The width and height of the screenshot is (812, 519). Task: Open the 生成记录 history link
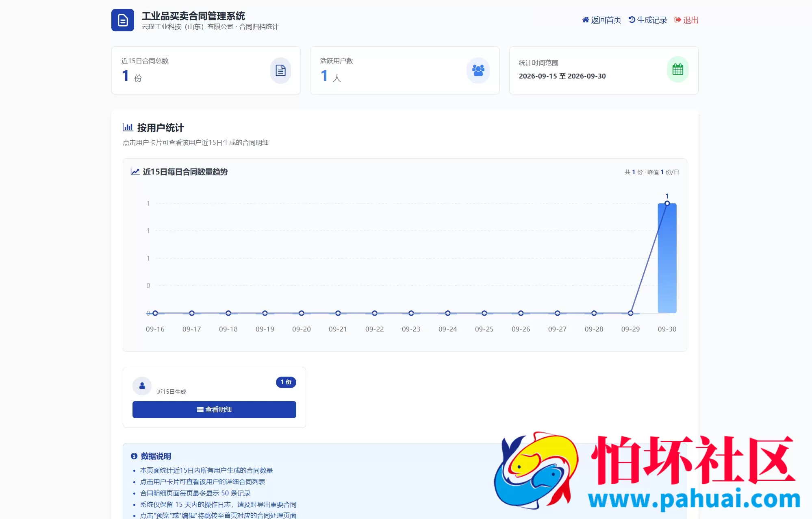point(648,20)
